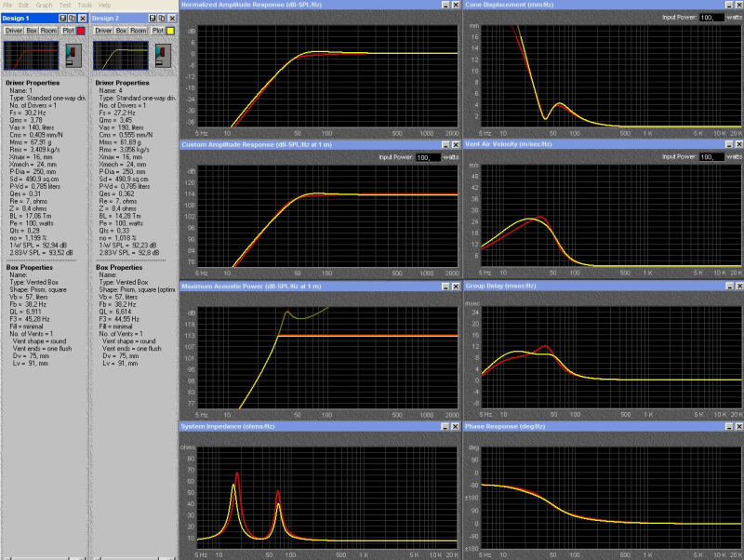
Task: Click the speaker box icon in Design 1
Action: (75, 56)
